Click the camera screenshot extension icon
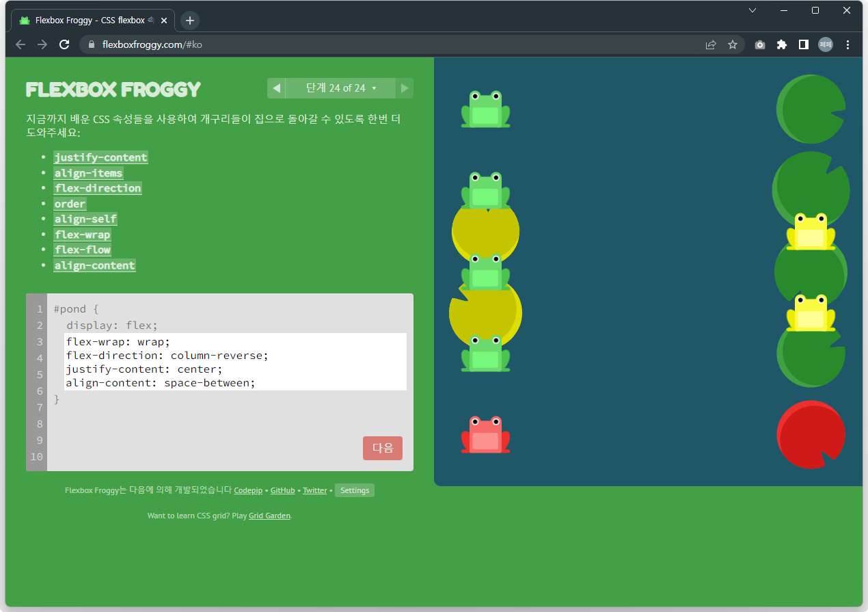868x612 pixels. tap(760, 44)
